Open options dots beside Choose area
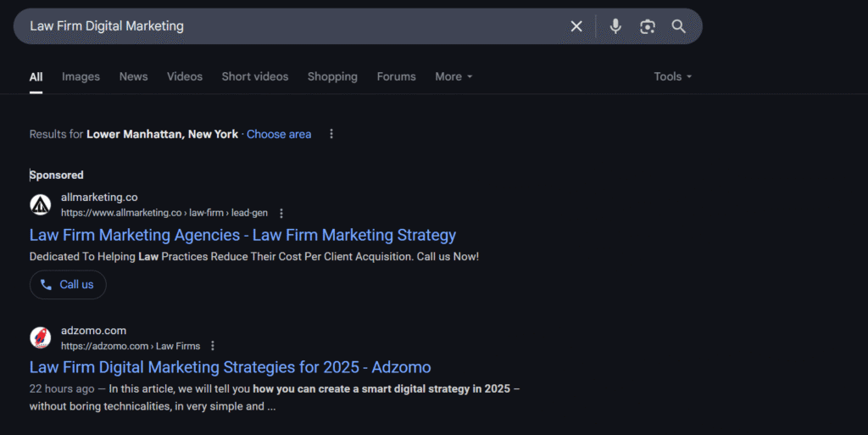Screen dimensions: 868x435 click(x=331, y=134)
